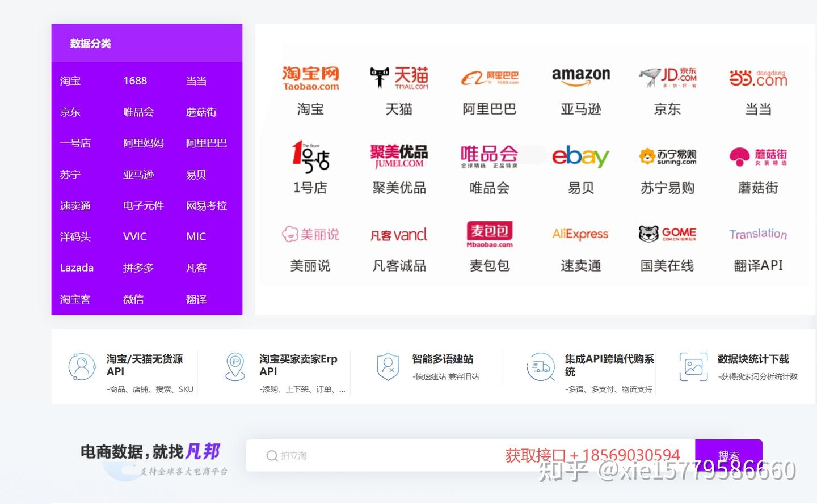The height and width of the screenshot is (504, 817).
Task: Click 网易考拉 in the category sidebar
Action: (x=205, y=205)
